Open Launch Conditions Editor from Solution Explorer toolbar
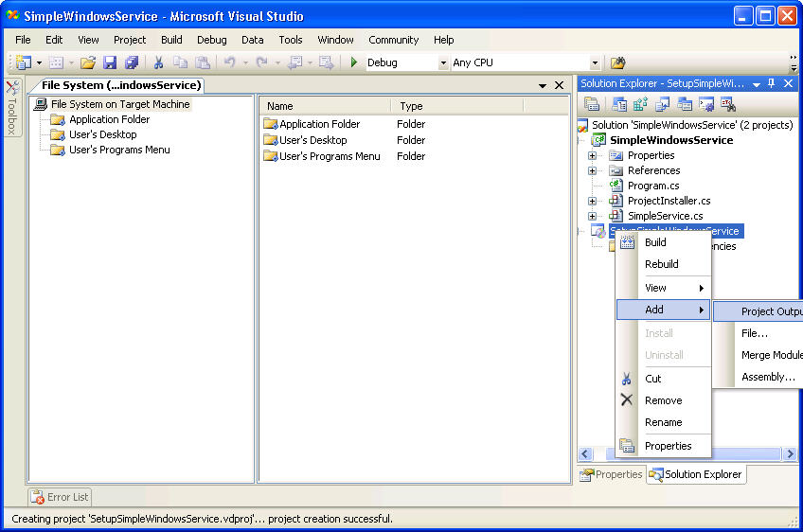The image size is (803, 532). point(727,104)
